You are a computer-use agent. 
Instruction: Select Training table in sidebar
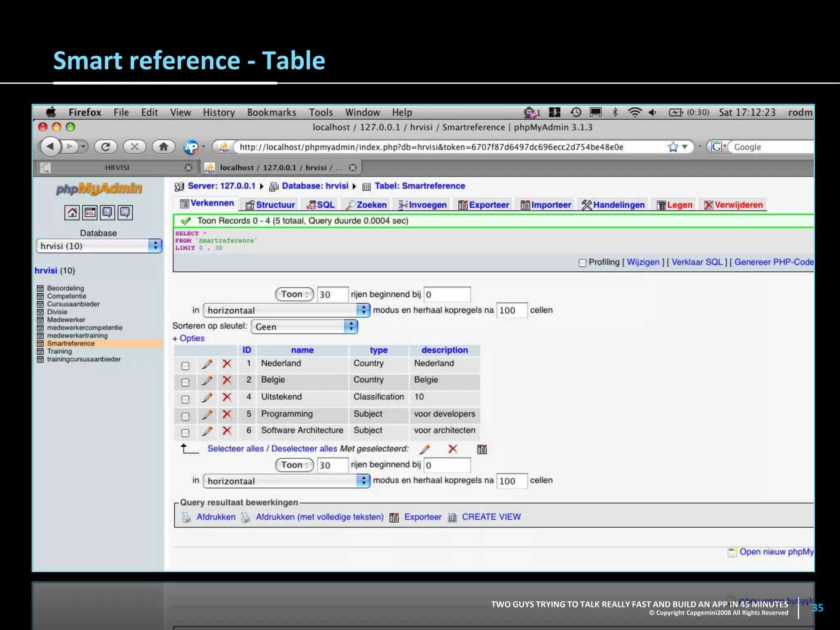pyautogui.click(x=59, y=351)
